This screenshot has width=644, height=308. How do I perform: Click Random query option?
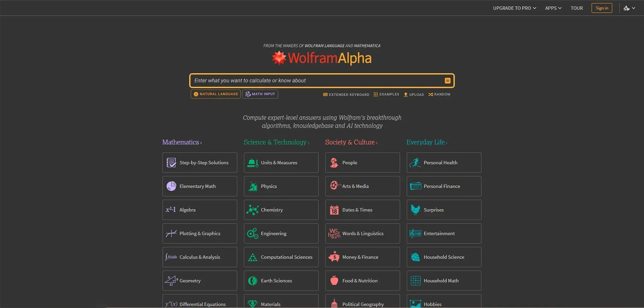pos(439,94)
